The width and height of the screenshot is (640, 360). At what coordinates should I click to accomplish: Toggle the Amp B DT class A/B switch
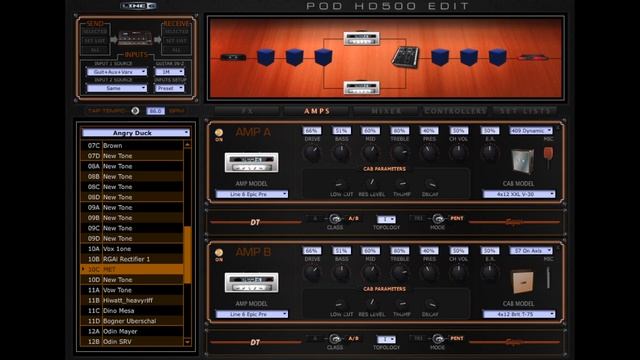[335, 339]
